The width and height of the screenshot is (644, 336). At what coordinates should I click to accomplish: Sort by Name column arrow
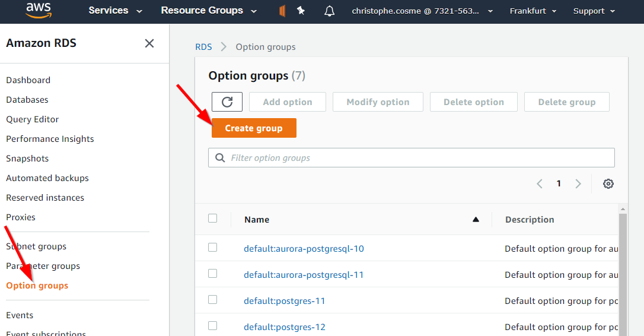pos(476,220)
